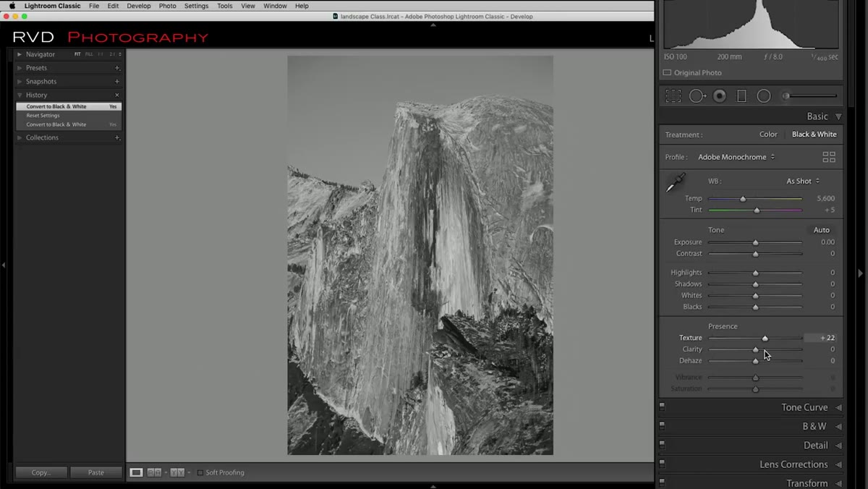Click the Temp slider handle

click(x=743, y=199)
